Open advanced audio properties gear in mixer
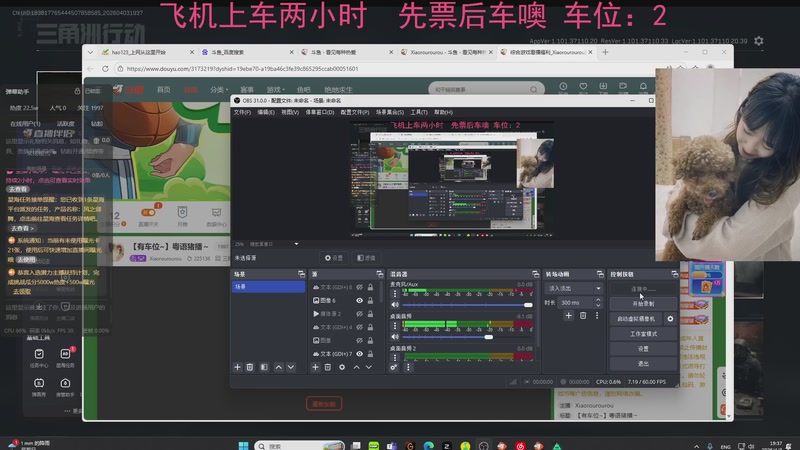The width and height of the screenshot is (800, 450). click(x=394, y=367)
